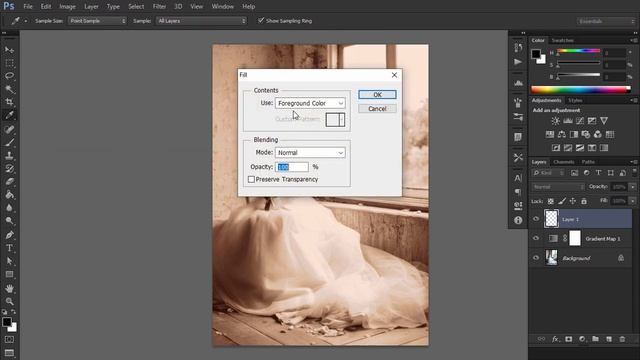Click the Fill Opacity input field
Image resolution: width=640 pixels, height=360 pixels.
tap(292, 167)
